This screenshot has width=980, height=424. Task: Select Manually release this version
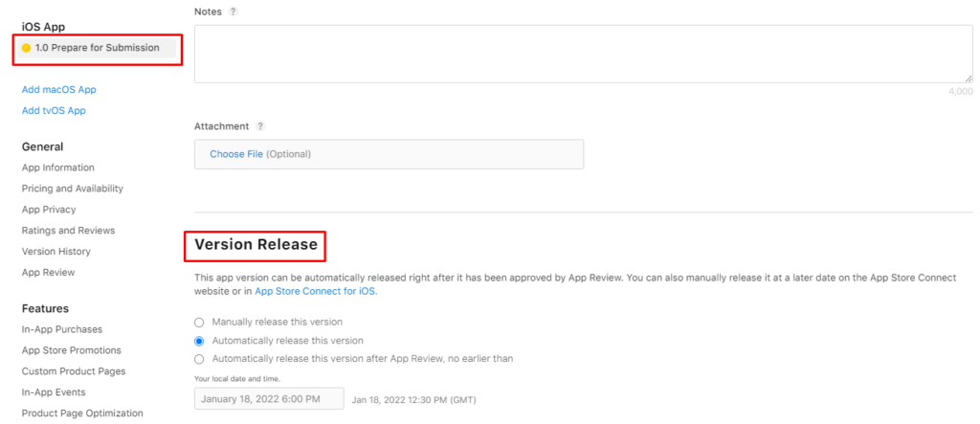click(199, 323)
